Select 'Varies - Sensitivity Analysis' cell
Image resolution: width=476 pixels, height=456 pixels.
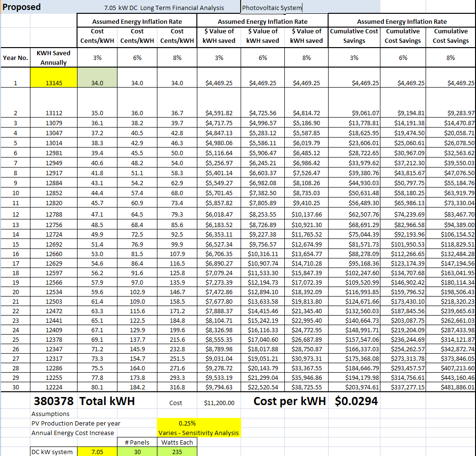tap(199, 433)
